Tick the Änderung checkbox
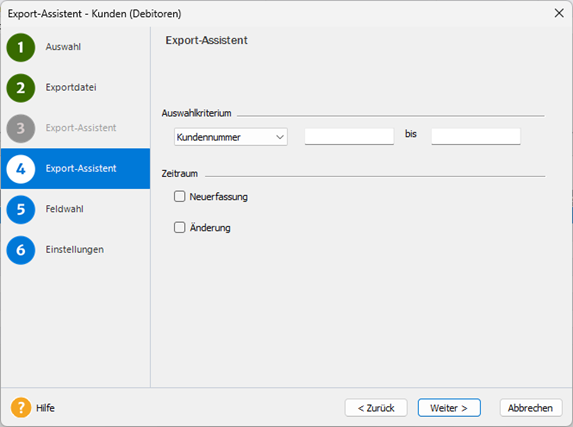 point(179,227)
